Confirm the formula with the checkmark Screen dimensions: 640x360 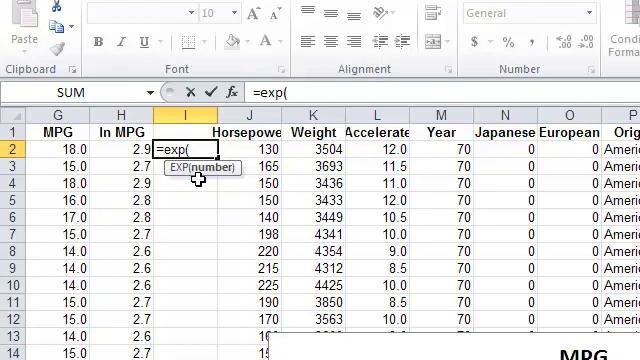tap(211, 92)
